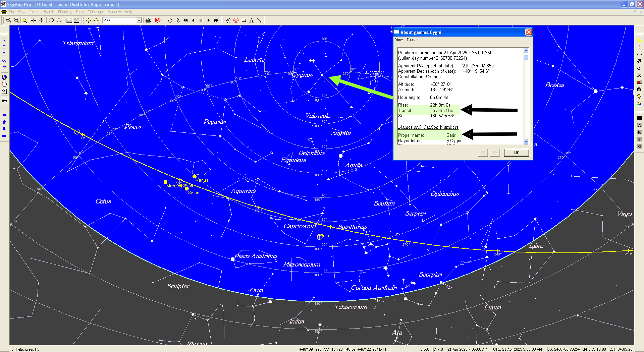This screenshot has width=644, height=352.
Task: Click the comet display icon
Action: click(x=639, y=61)
